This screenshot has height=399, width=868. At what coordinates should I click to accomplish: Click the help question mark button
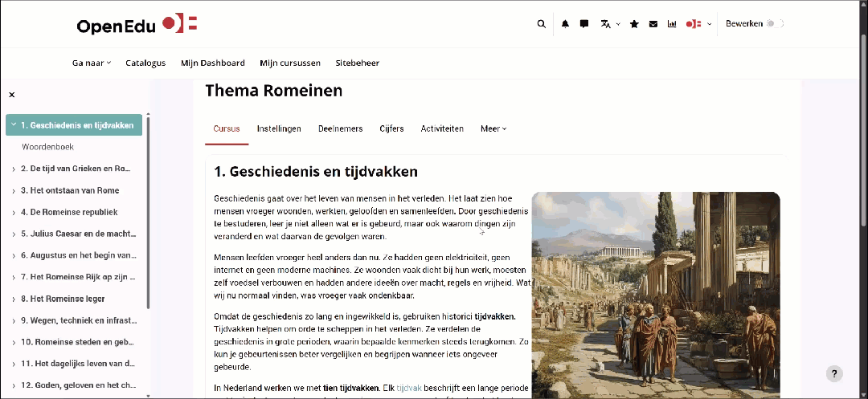pos(835,373)
